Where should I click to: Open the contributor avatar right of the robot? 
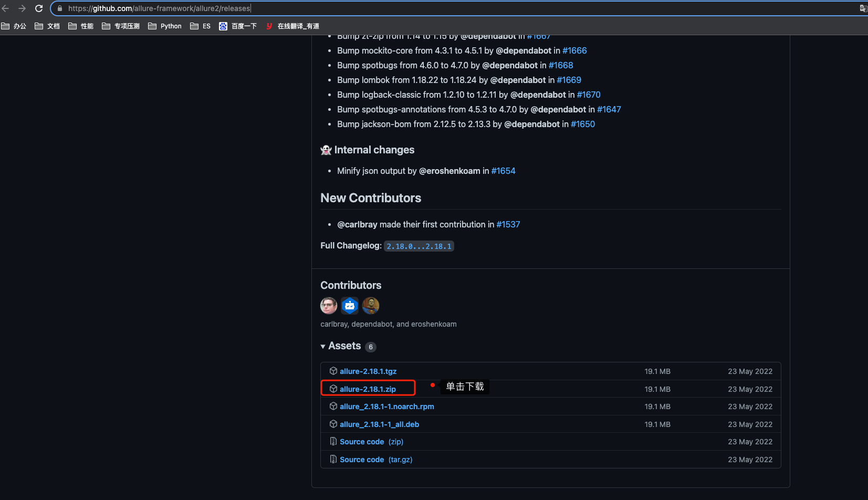371,306
